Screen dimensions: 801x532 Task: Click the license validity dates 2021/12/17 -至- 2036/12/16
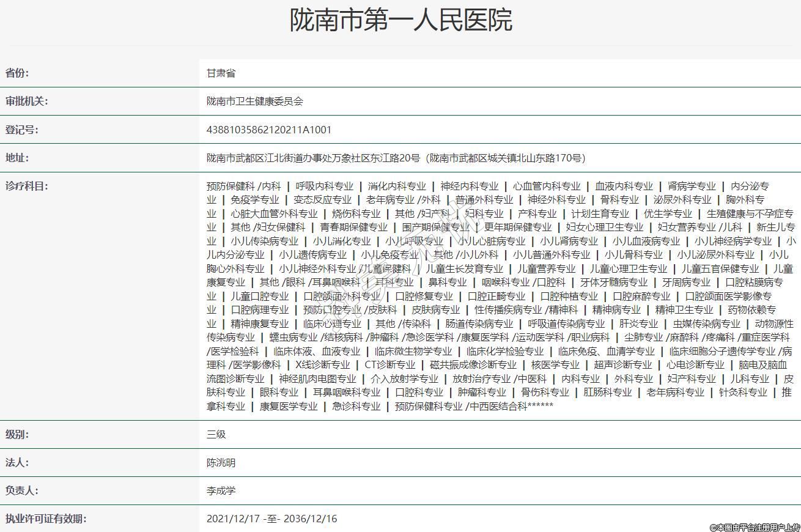pyautogui.click(x=271, y=519)
